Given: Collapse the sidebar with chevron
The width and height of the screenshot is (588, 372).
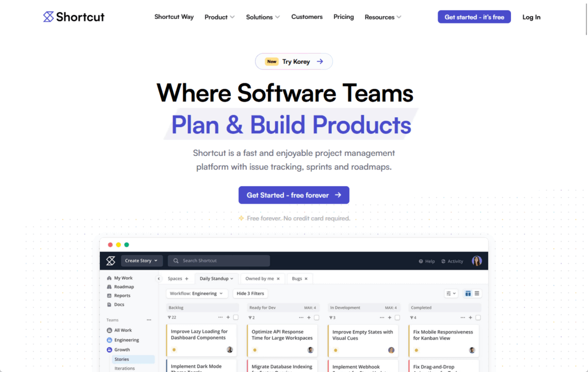Looking at the screenshot, I should point(158,278).
